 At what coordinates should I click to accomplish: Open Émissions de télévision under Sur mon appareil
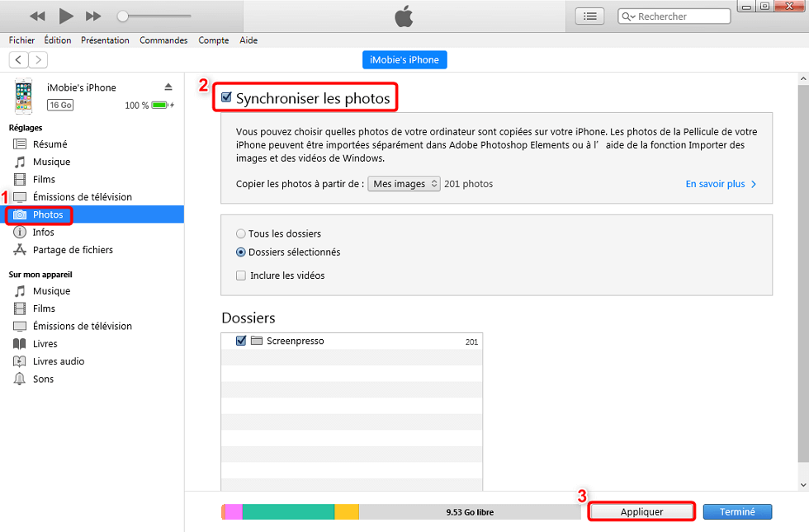coord(83,327)
